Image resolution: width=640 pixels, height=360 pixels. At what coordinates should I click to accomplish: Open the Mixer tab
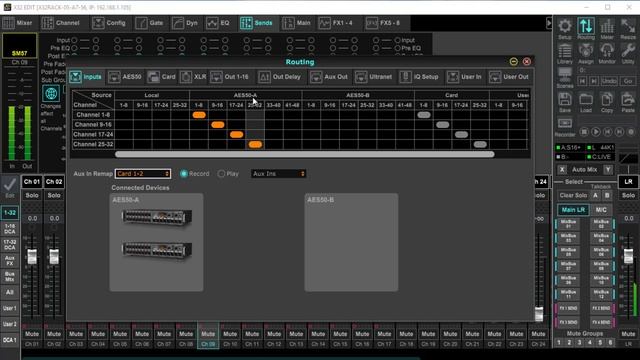(x=18, y=23)
